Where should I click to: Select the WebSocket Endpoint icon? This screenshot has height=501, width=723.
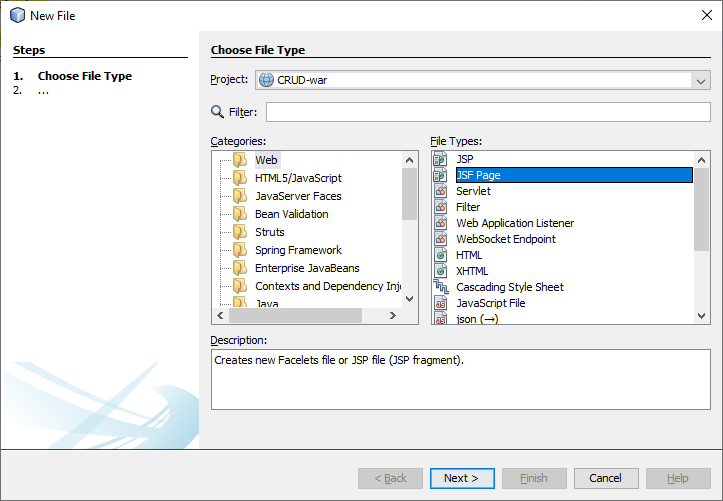[x=440, y=239]
